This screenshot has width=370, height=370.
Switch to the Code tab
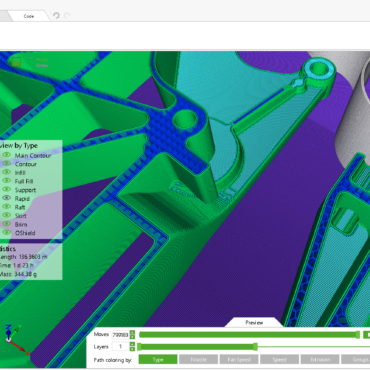(x=28, y=16)
